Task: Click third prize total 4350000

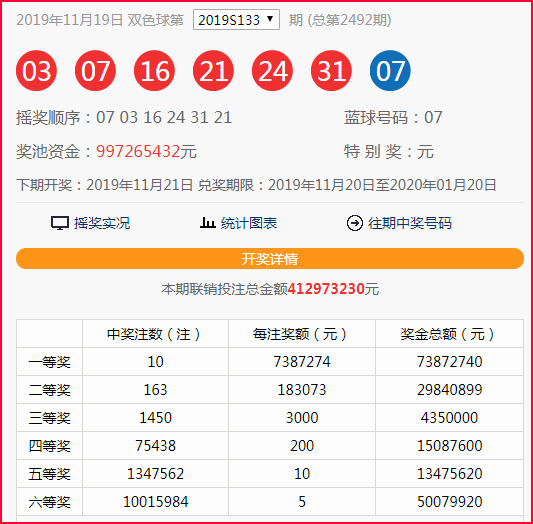Action: coord(449,418)
